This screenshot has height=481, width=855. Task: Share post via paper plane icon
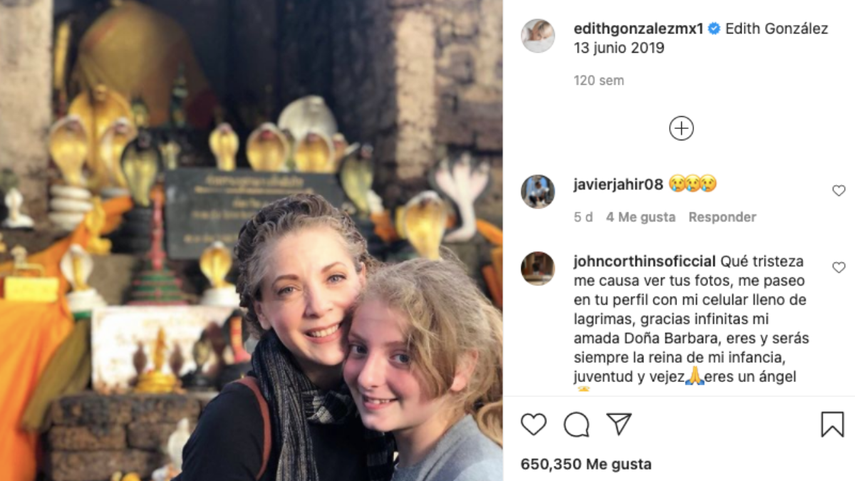pyautogui.click(x=619, y=424)
